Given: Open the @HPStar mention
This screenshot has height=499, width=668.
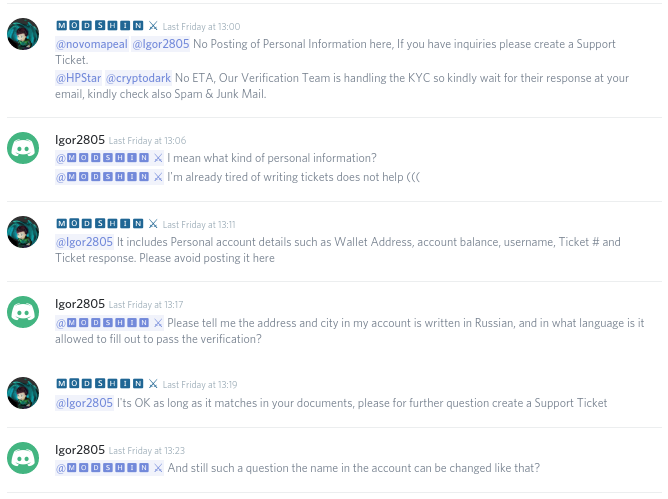Looking at the screenshot, I should pyautogui.click(x=78, y=78).
